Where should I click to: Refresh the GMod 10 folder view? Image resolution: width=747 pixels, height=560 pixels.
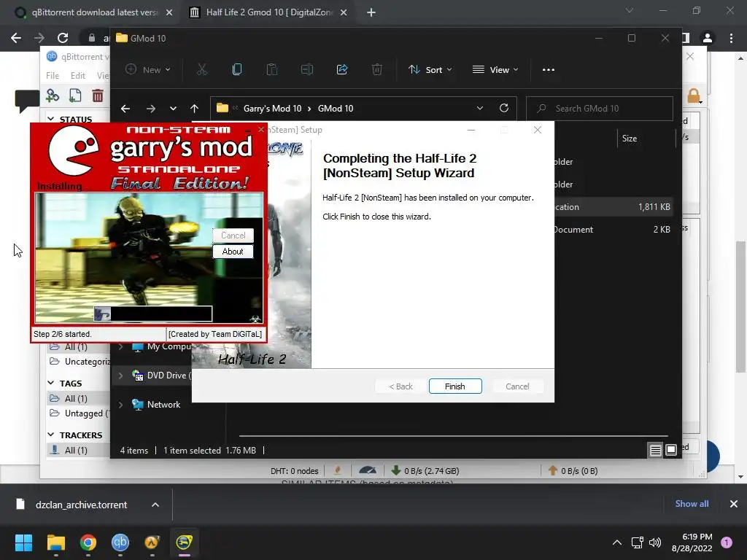(x=503, y=109)
